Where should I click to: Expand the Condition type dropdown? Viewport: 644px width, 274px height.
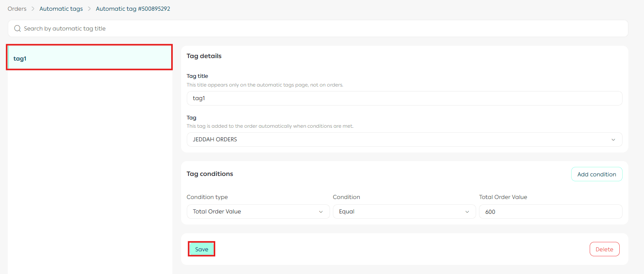[258, 212]
